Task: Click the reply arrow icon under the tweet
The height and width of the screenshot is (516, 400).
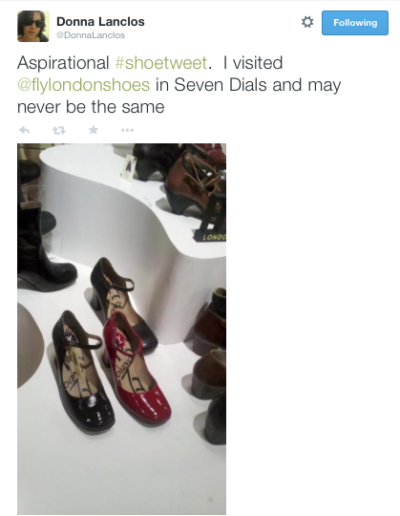Action: click(x=24, y=130)
